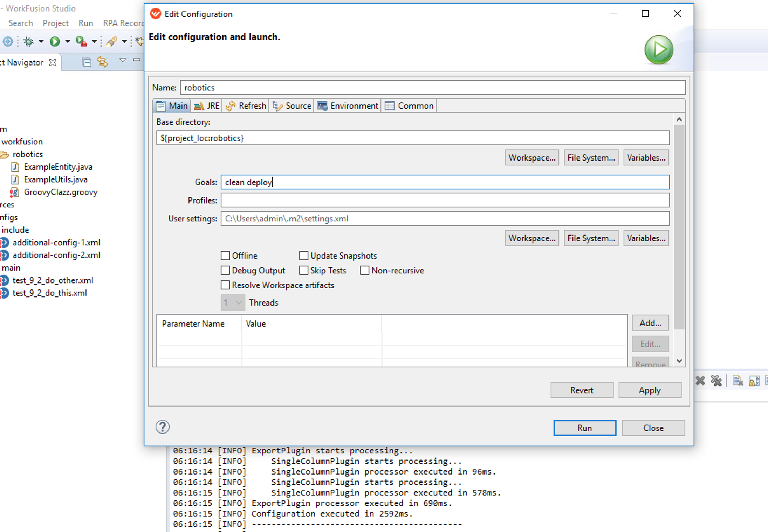Click Workspace... below Base directory

[532, 158]
